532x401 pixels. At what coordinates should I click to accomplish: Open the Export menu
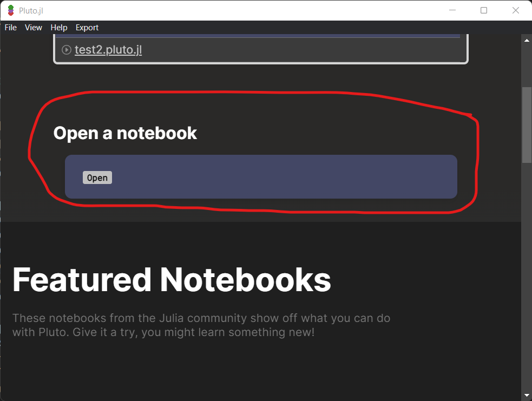87,28
